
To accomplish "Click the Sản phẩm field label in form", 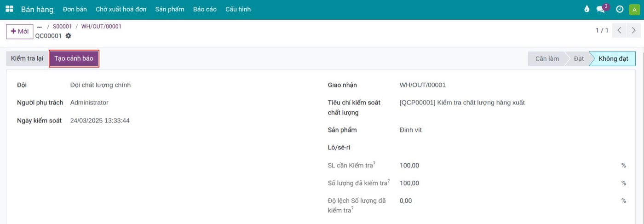I will point(342,130).
